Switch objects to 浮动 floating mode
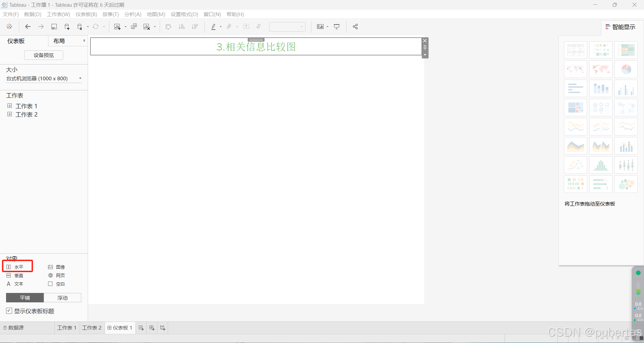The height and width of the screenshot is (343, 644). (63, 298)
